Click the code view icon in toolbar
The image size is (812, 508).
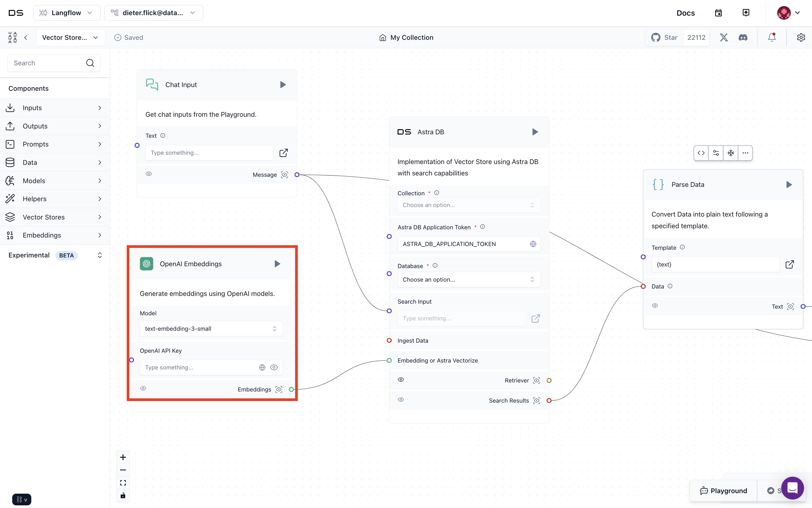(x=700, y=153)
